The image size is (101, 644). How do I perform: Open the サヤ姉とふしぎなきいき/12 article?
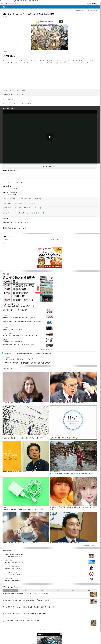pos(11,330)
